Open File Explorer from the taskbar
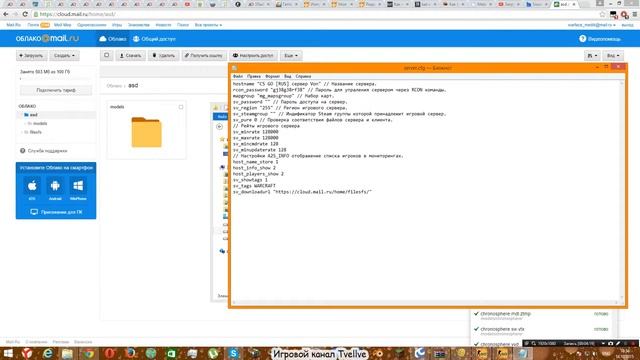640x360 pixels. pyautogui.click(x=68, y=353)
